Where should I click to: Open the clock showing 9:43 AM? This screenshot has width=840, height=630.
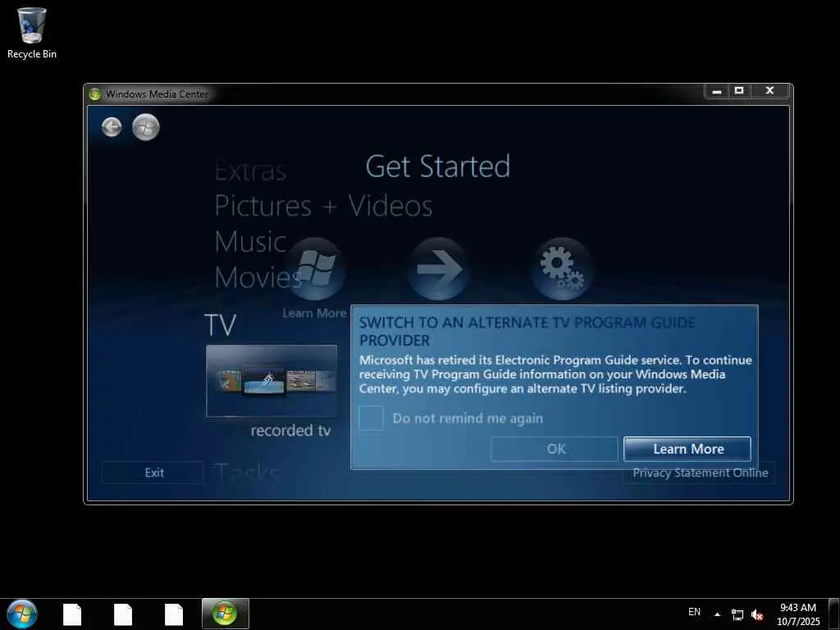[x=798, y=614]
